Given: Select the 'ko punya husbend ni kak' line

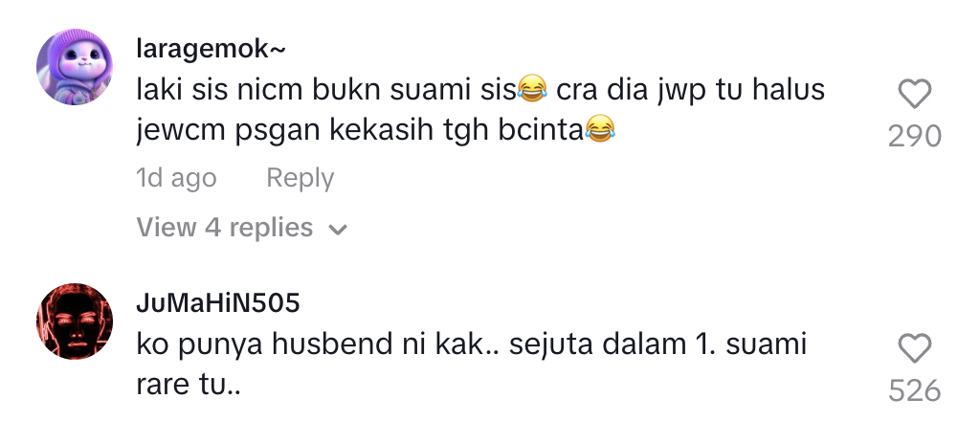Looking at the screenshot, I should click(472, 344).
